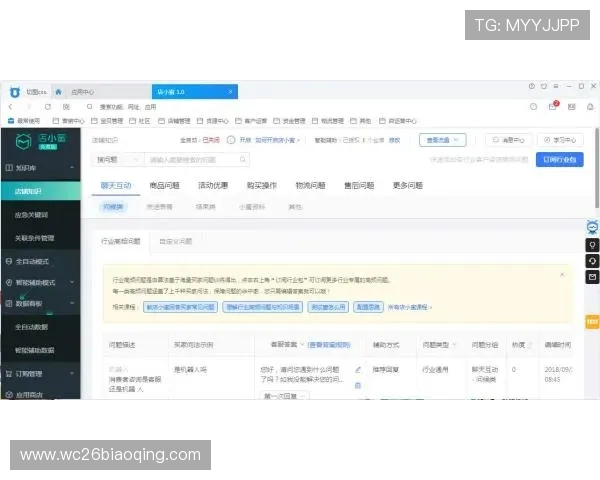Open the 学习中心 button
The height and width of the screenshot is (480, 600).
[560, 140]
